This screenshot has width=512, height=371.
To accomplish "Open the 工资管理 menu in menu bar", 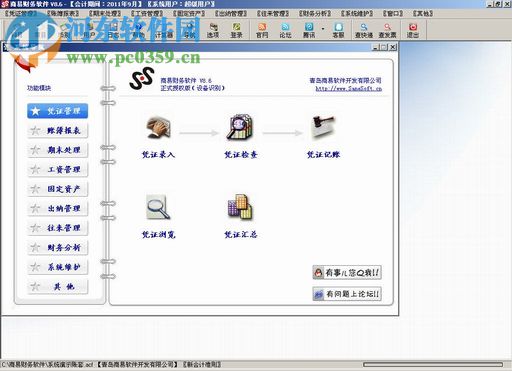I will click(147, 13).
